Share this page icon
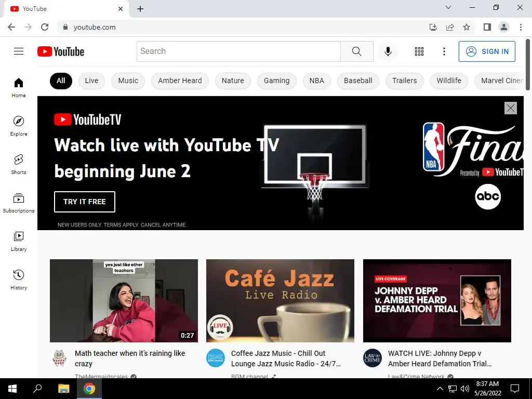Viewport: 532px width, 399px height. (x=450, y=27)
